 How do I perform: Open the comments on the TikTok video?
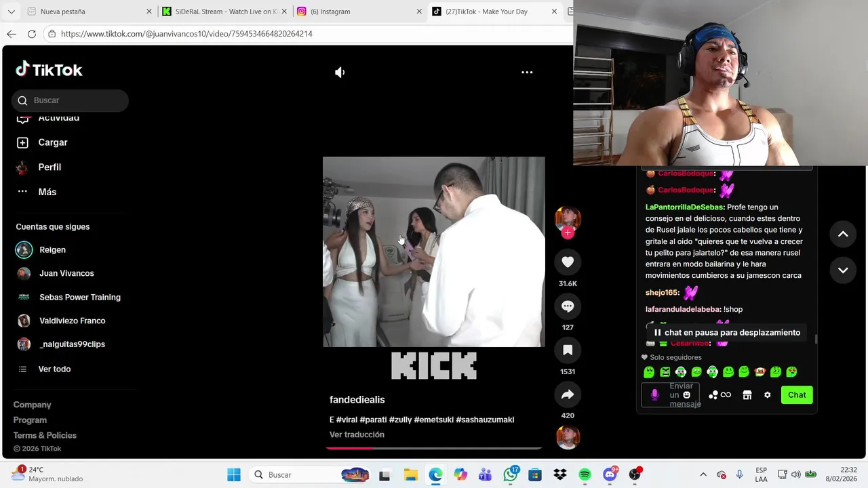click(x=568, y=306)
